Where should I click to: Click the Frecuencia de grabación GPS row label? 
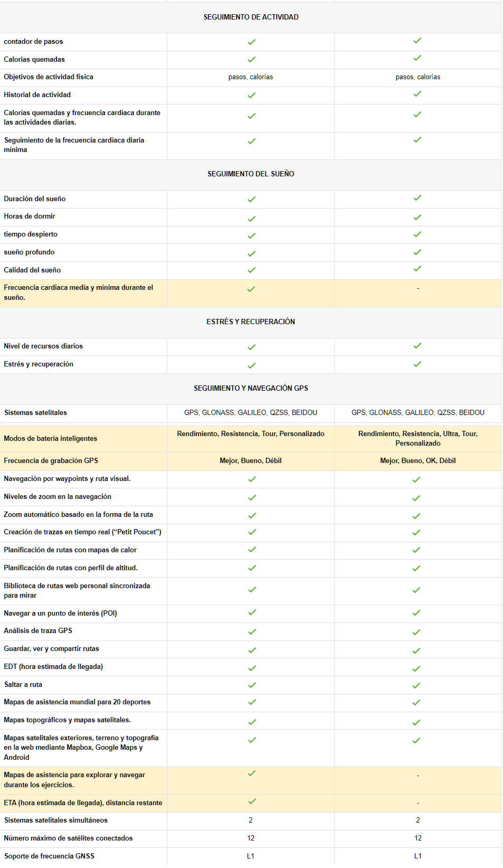[51, 460]
